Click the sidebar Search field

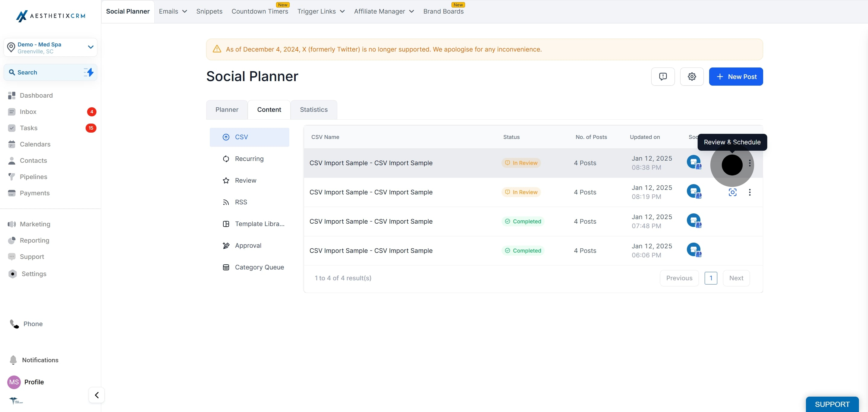point(51,72)
